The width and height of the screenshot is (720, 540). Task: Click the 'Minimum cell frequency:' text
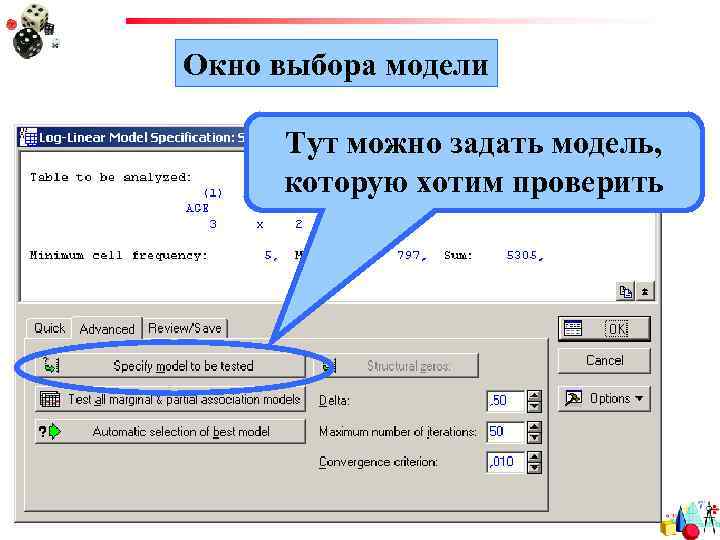pyautogui.click(x=119, y=255)
